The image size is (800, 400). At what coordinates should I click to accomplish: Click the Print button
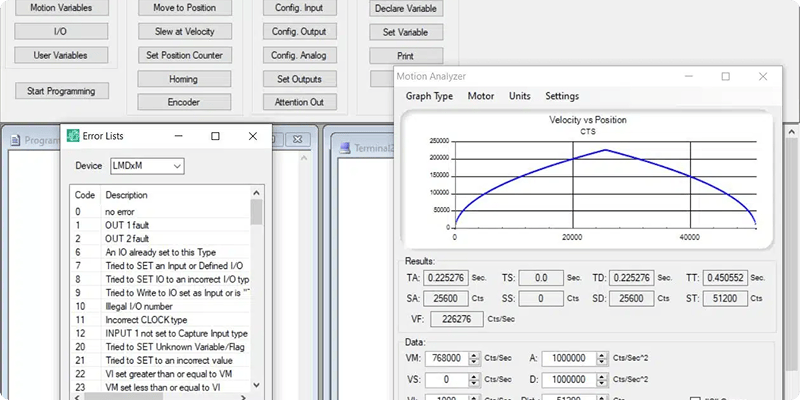(x=406, y=56)
